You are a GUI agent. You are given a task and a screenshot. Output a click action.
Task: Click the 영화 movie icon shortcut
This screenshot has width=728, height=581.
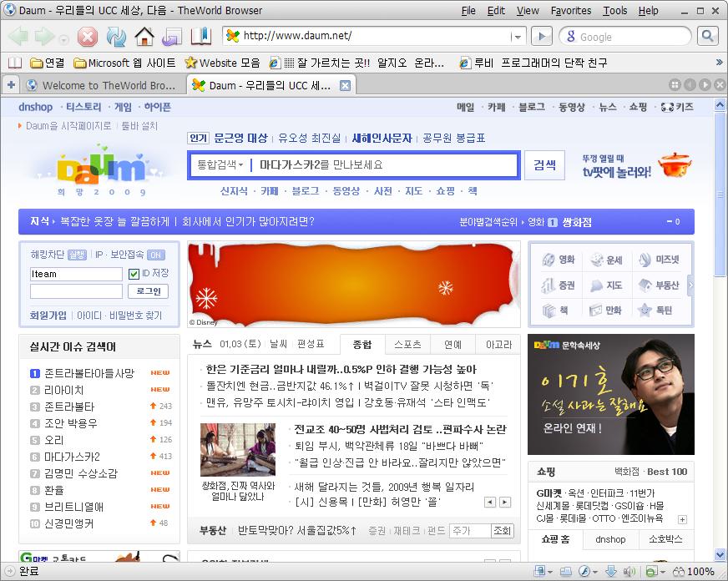(x=559, y=260)
